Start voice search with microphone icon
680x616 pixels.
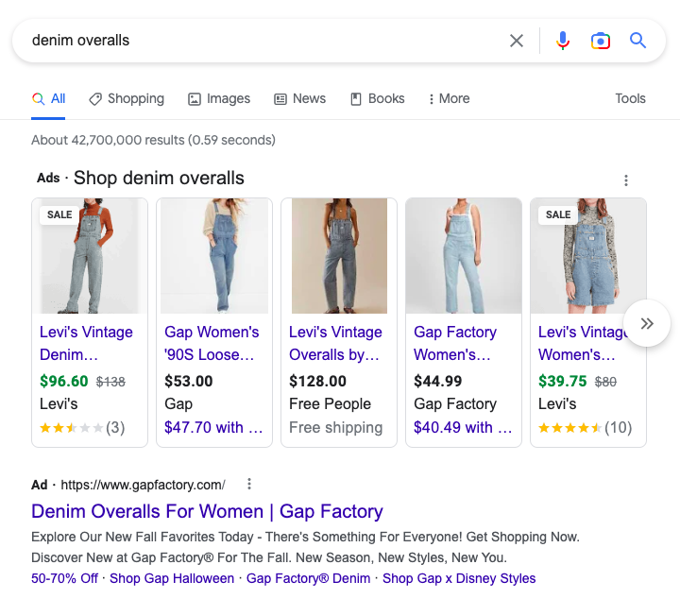pyautogui.click(x=563, y=41)
